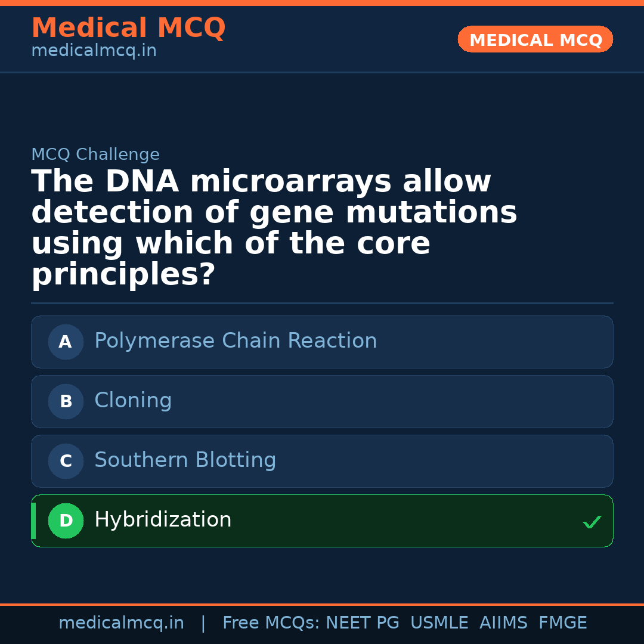Click the letter C circle icon

tap(66, 461)
